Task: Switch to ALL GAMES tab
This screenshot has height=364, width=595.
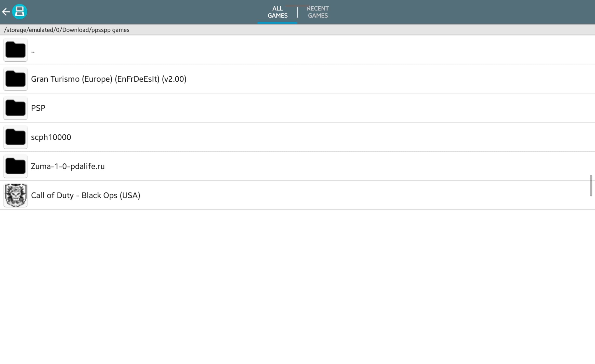Action: (x=278, y=12)
